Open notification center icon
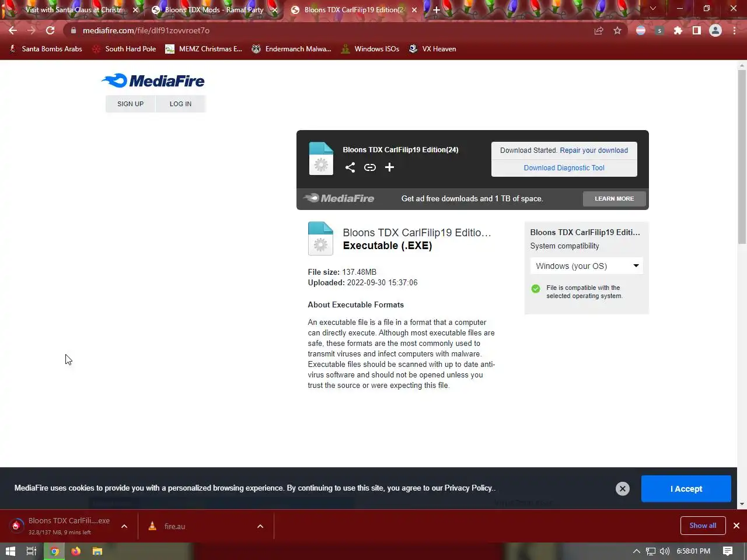 (x=728, y=551)
